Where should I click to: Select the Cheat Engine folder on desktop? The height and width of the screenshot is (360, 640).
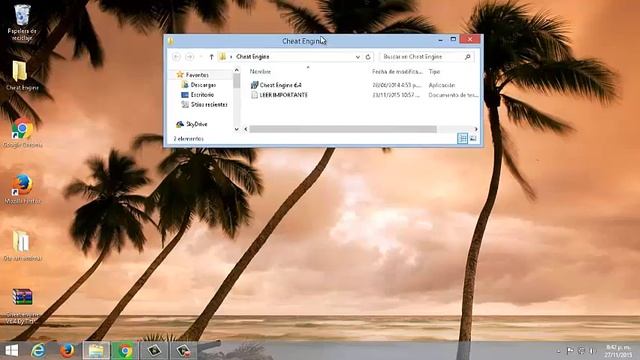[x=22, y=75]
